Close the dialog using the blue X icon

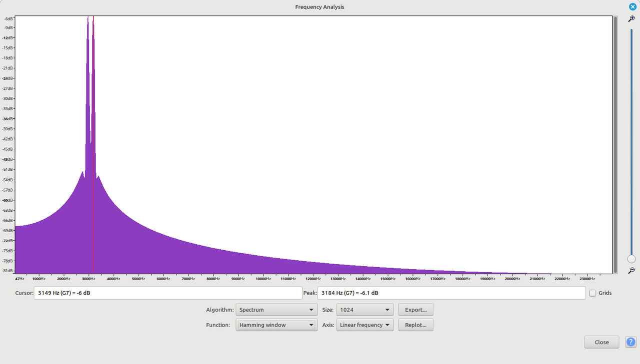click(x=632, y=6)
